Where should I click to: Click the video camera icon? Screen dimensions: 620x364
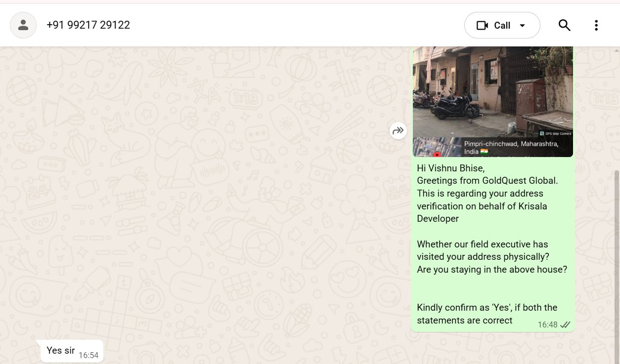click(x=482, y=25)
